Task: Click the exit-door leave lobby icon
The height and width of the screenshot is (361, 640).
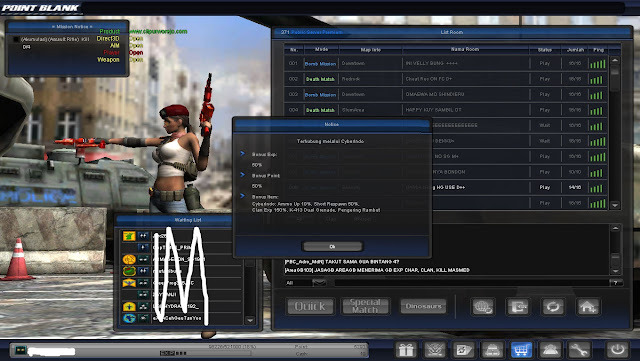Action: [x=518, y=306]
